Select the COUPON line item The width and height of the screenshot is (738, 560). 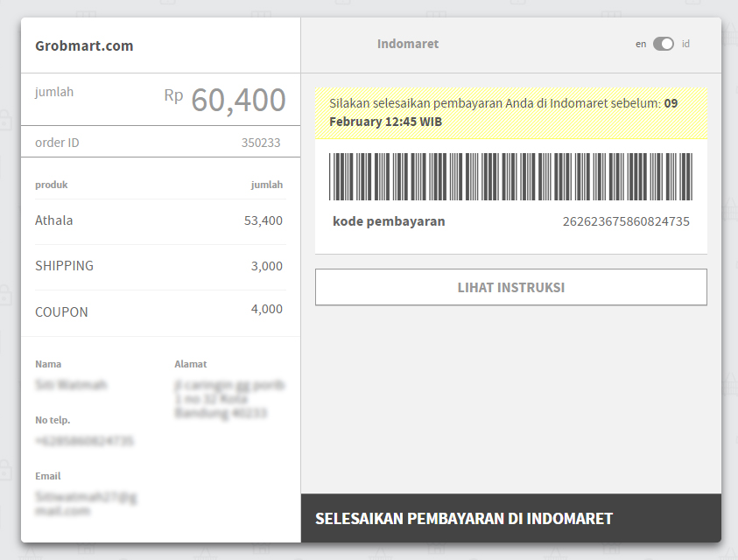(61, 312)
